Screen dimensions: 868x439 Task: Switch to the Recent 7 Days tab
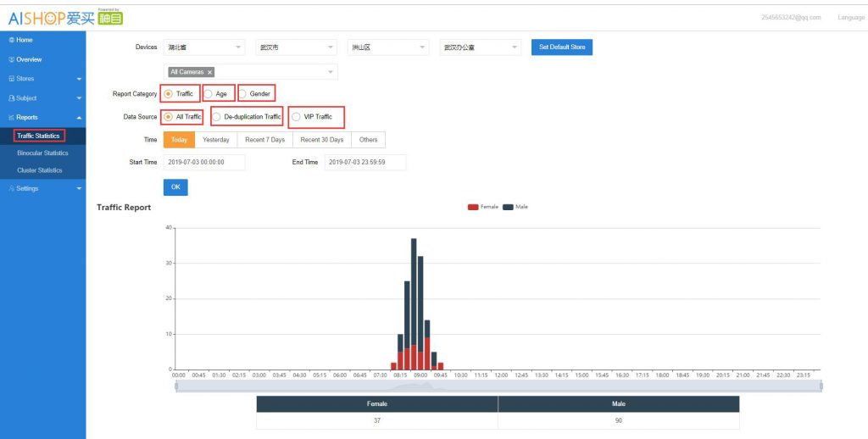(264, 140)
